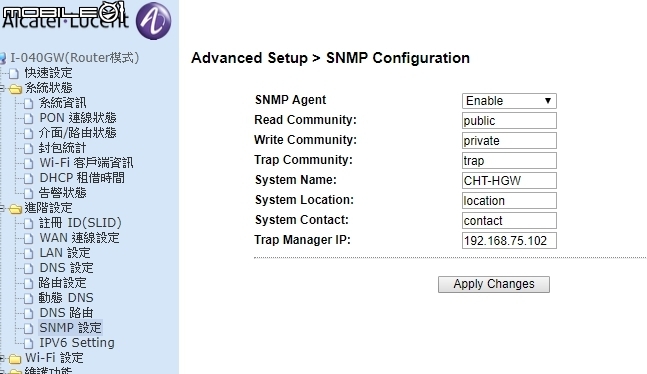Open WAN 連線設定 page
This screenshot has height=374, width=647.
(79, 238)
